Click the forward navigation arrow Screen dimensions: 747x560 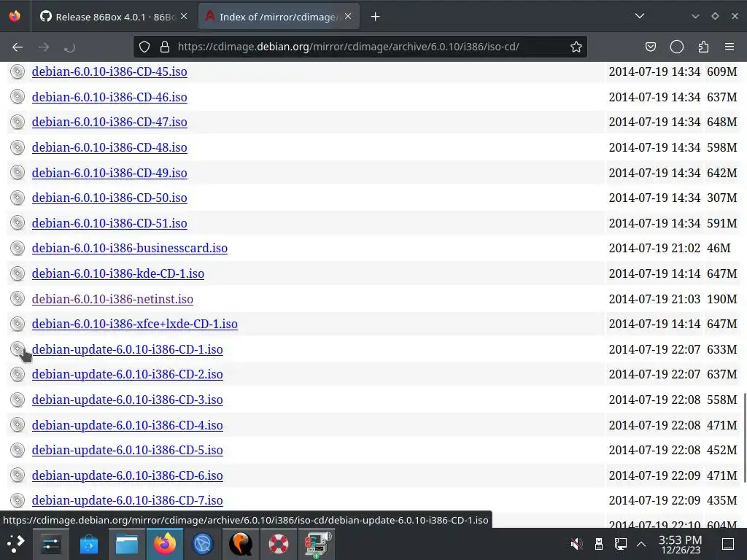pyautogui.click(x=44, y=47)
